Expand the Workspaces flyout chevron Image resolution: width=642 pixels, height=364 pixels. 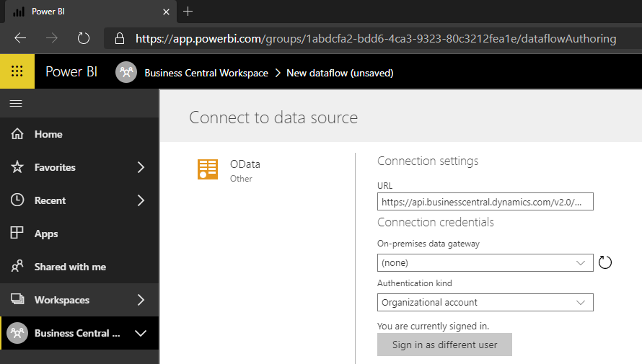(x=141, y=300)
